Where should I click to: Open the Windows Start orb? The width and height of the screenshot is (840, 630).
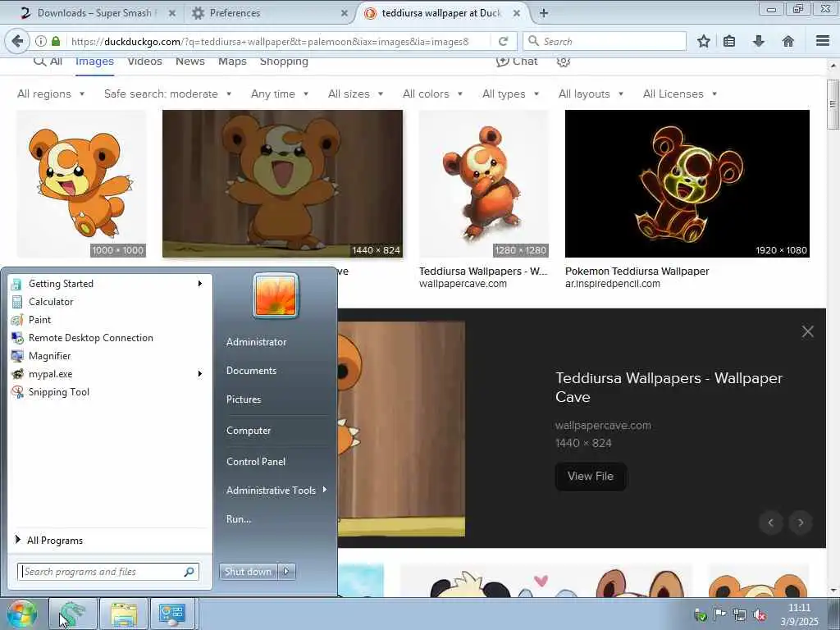[21, 614]
